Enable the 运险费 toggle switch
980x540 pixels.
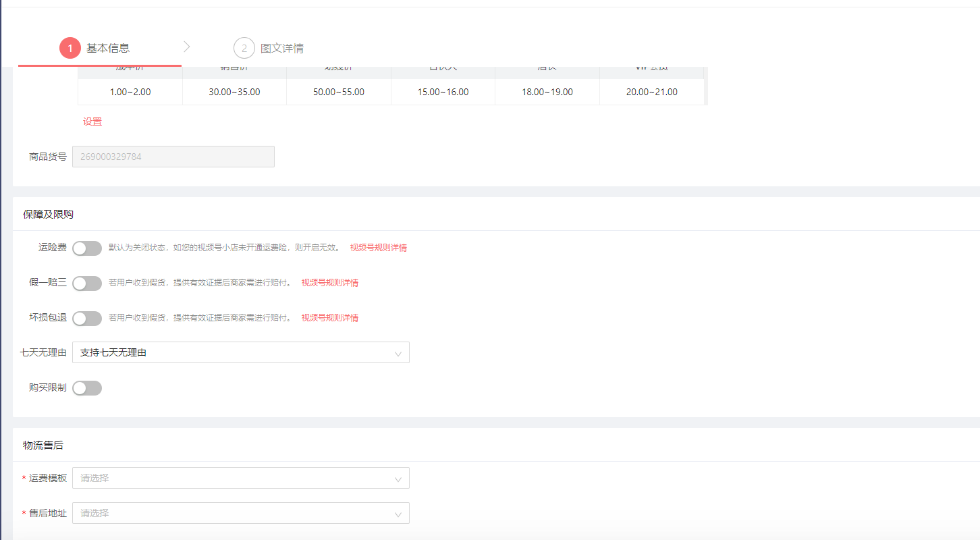(x=87, y=248)
